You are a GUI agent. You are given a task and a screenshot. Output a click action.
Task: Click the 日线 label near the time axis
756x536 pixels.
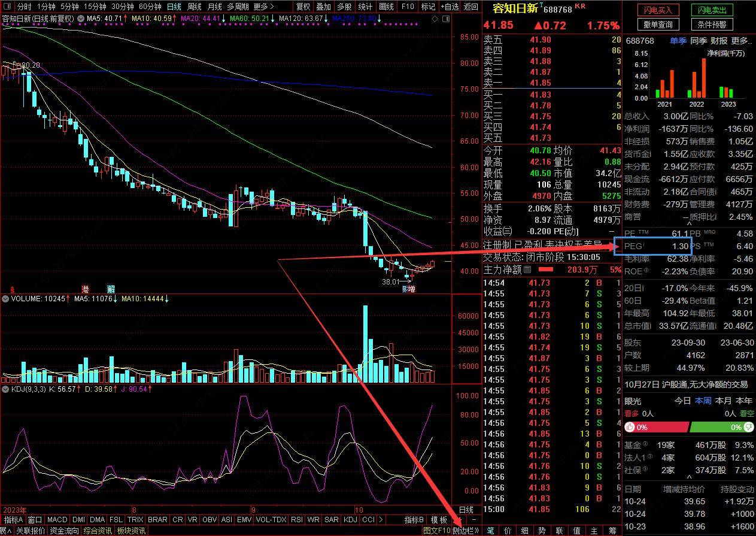tap(466, 509)
